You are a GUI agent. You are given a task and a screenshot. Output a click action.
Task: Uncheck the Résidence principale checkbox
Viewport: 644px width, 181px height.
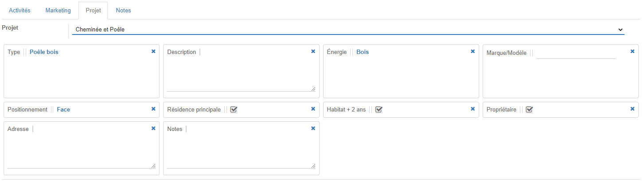[234, 110]
